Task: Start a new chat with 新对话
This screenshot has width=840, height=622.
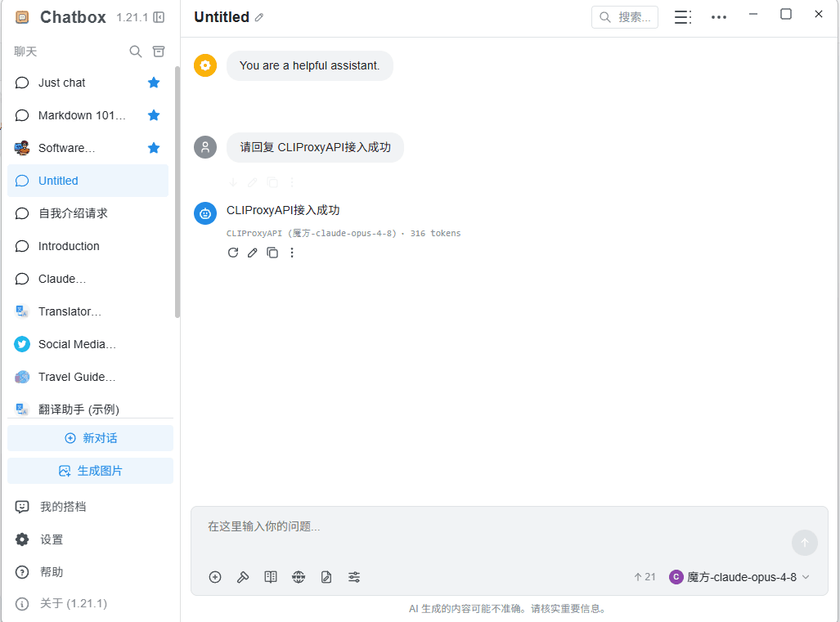Action: tap(91, 438)
